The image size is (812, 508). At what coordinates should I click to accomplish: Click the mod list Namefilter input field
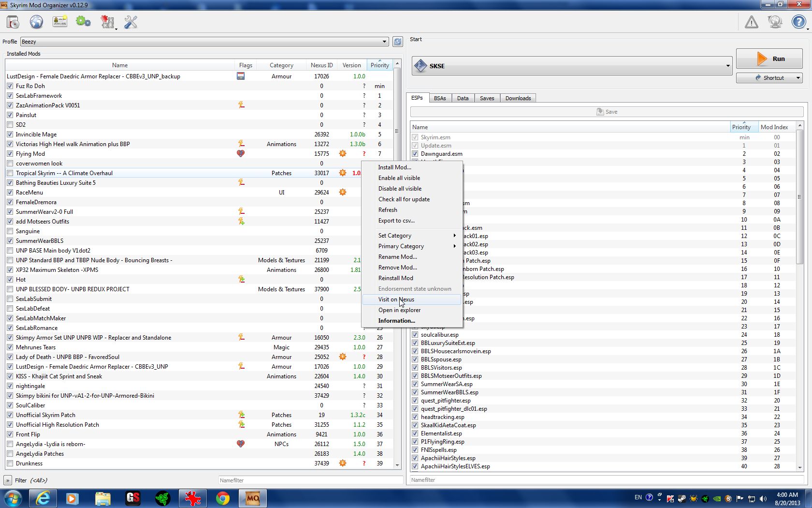click(x=309, y=480)
